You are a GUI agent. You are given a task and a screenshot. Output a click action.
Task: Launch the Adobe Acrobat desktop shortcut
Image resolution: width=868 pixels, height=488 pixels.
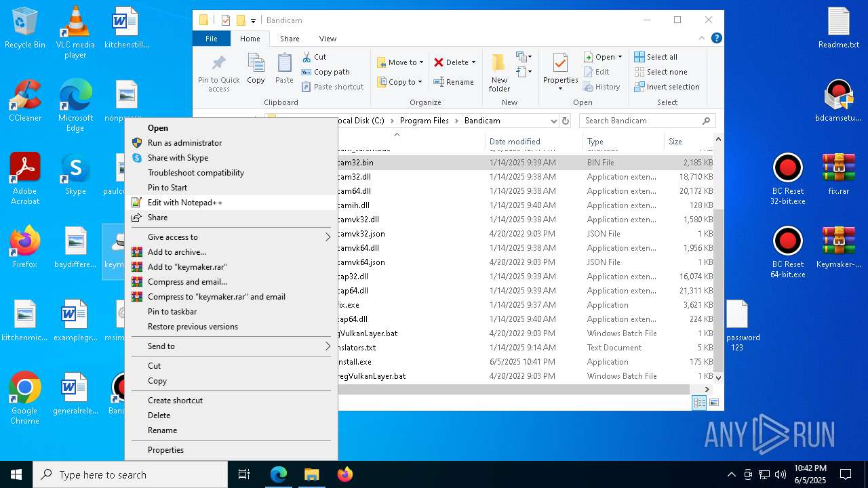(x=25, y=179)
